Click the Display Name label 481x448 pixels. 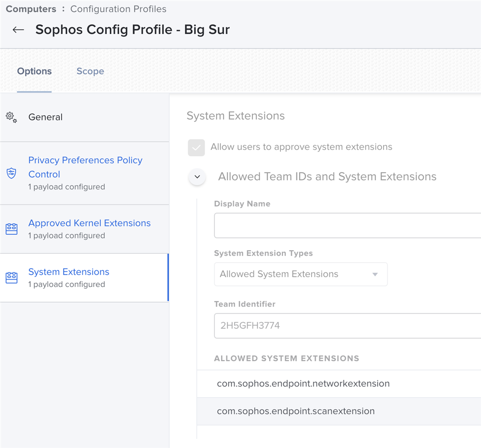pos(242,204)
